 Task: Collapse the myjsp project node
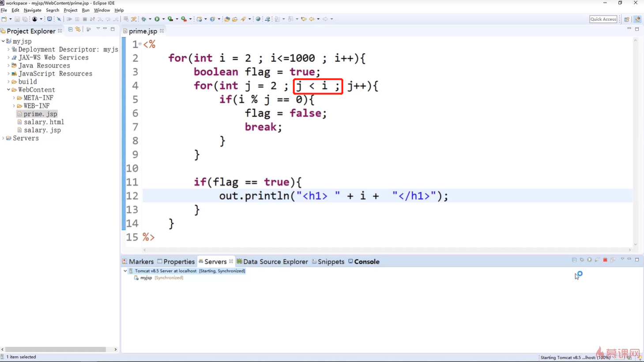[x=3, y=41]
